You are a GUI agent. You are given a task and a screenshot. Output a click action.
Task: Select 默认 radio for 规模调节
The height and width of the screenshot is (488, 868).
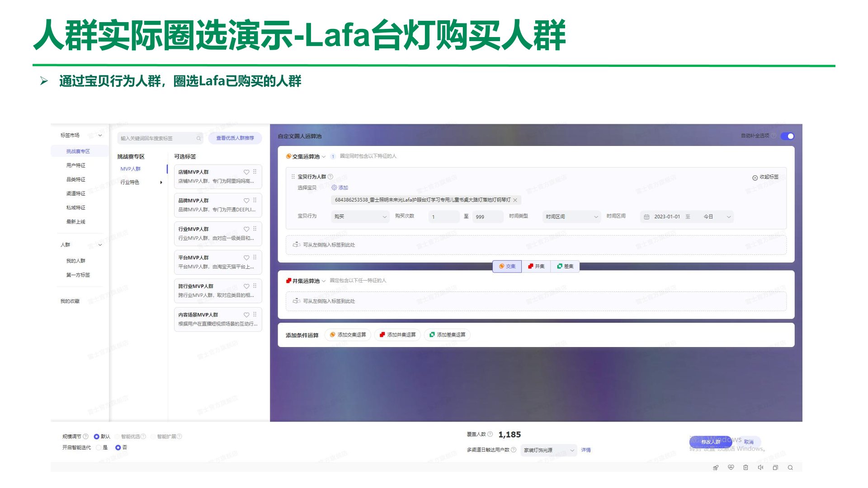tap(96, 436)
